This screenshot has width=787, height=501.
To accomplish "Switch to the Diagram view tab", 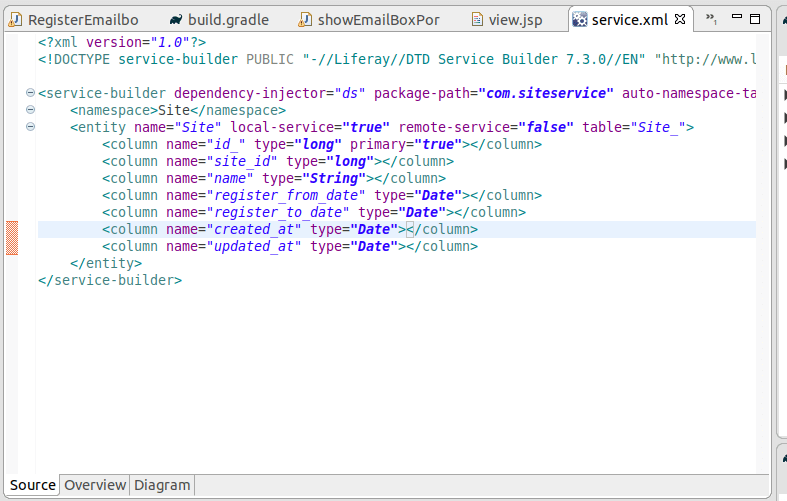I will click(162, 485).
